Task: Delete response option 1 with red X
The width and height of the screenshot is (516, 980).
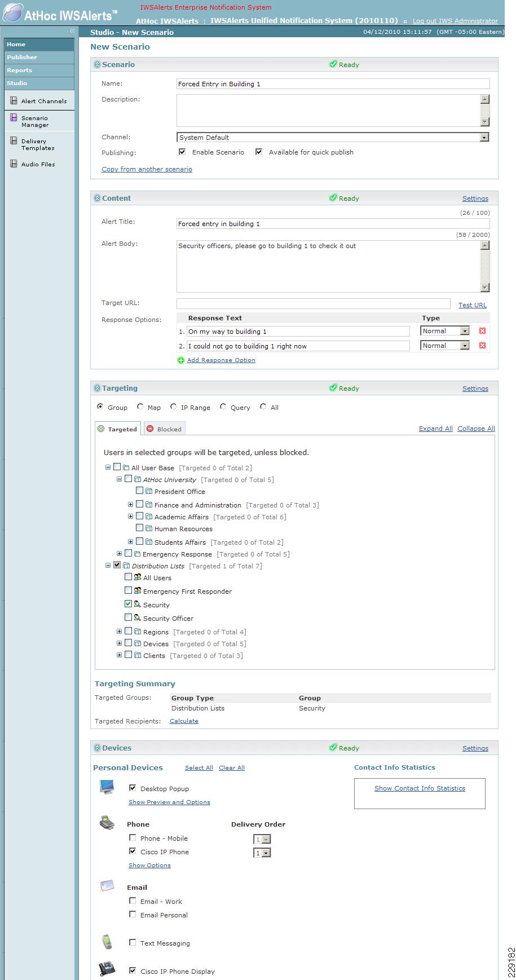Action: (482, 331)
